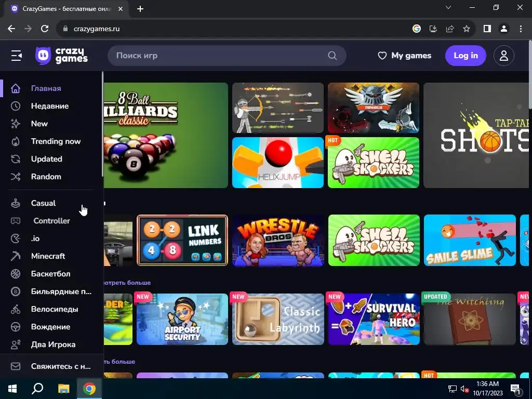Image resolution: width=532 pixels, height=399 pixels.
Task: Open The Witchling game thumbnail
Action: click(470, 320)
